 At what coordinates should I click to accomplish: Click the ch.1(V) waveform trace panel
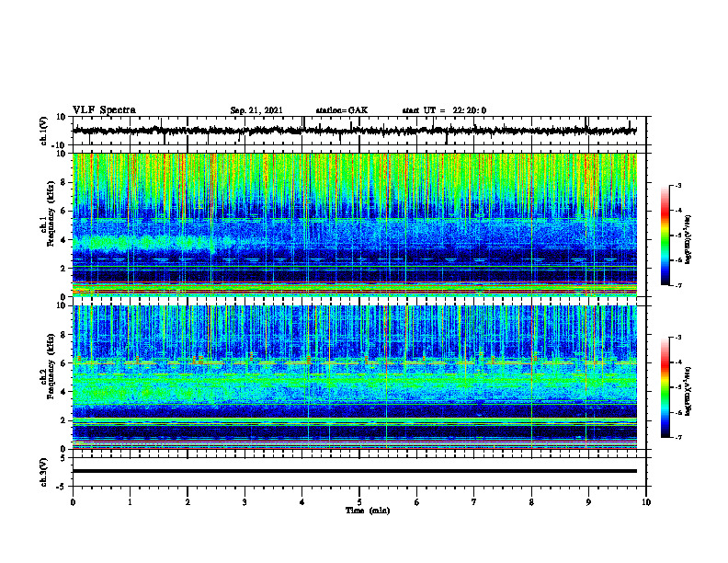click(358, 131)
